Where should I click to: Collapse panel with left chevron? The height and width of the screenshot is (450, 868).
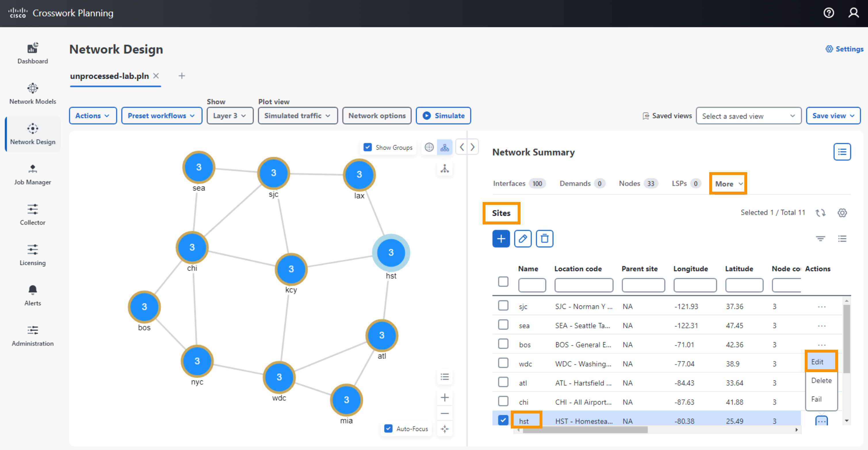point(462,147)
